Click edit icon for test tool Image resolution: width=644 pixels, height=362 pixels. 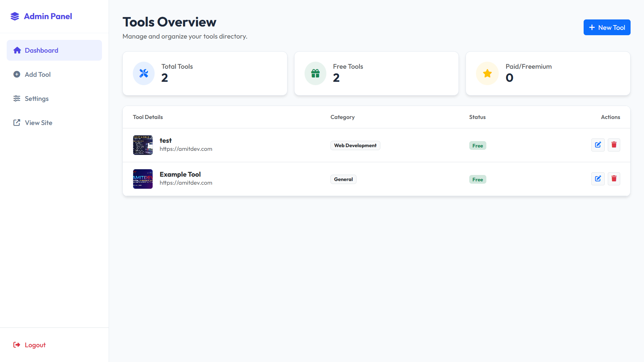598,145
